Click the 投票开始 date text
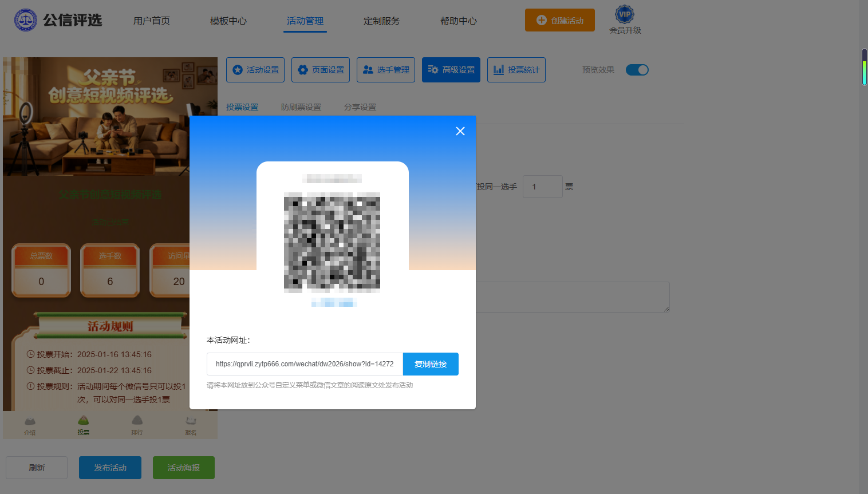This screenshot has width=868, height=494. point(115,354)
